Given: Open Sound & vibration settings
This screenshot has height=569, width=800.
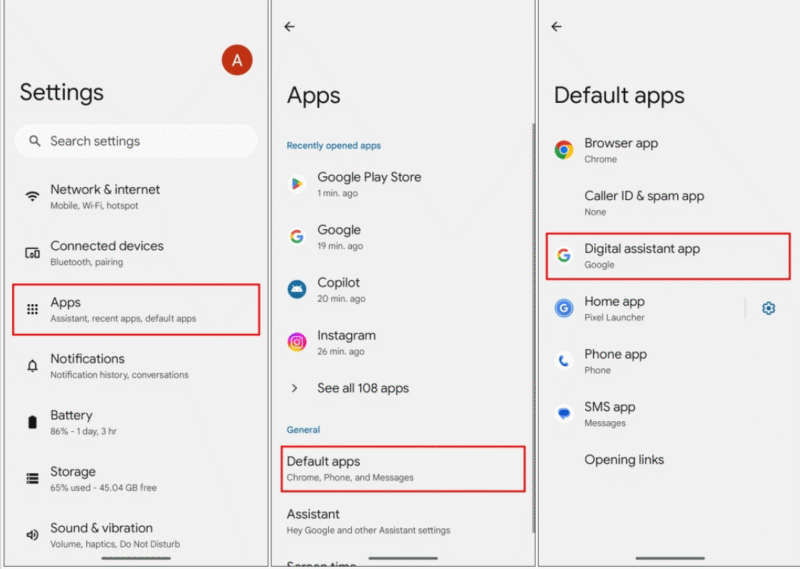Looking at the screenshot, I should pos(136,535).
